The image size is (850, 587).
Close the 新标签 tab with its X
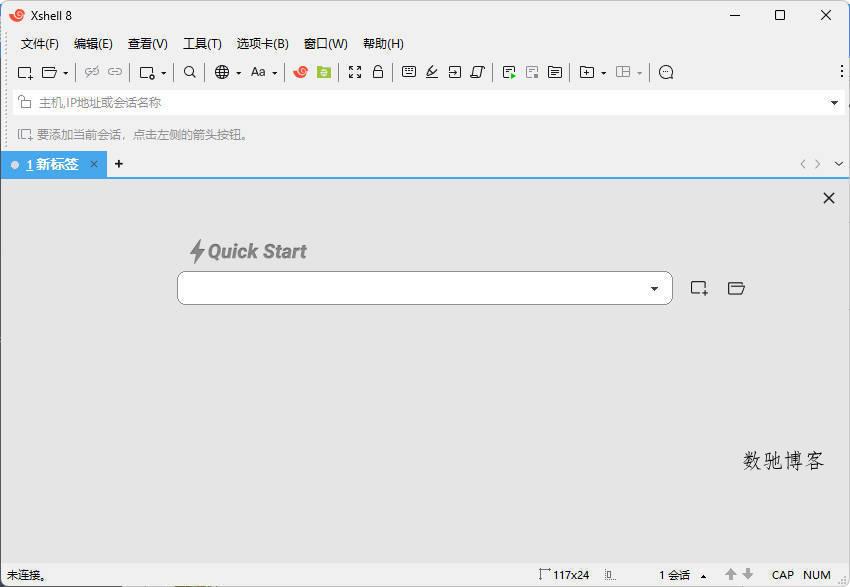pos(94,164)
